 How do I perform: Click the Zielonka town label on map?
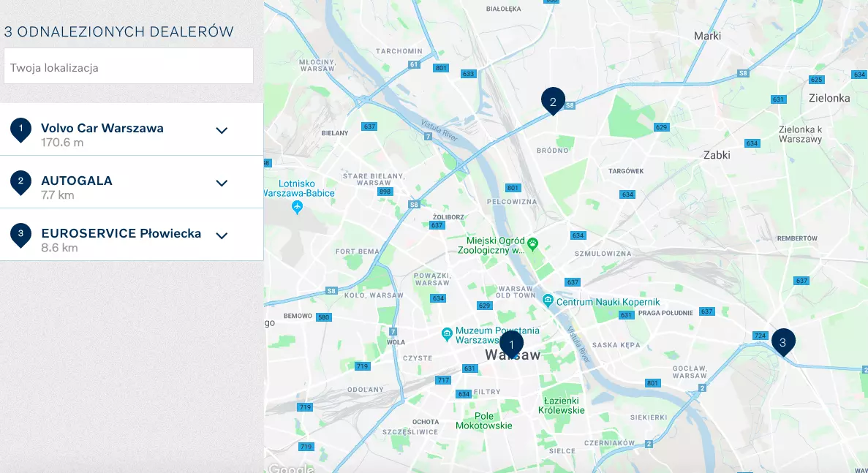pos(829,98)
